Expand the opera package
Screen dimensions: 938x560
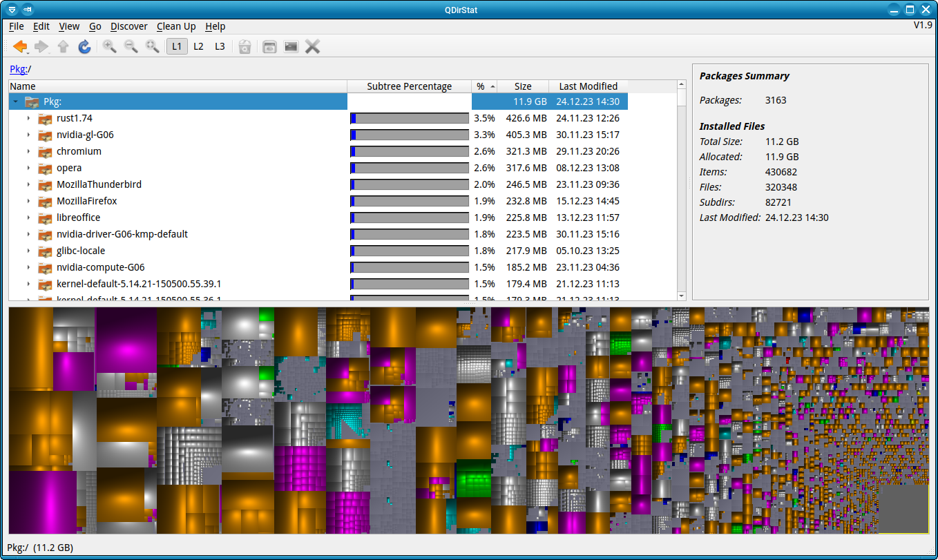[x=28, y=168]
